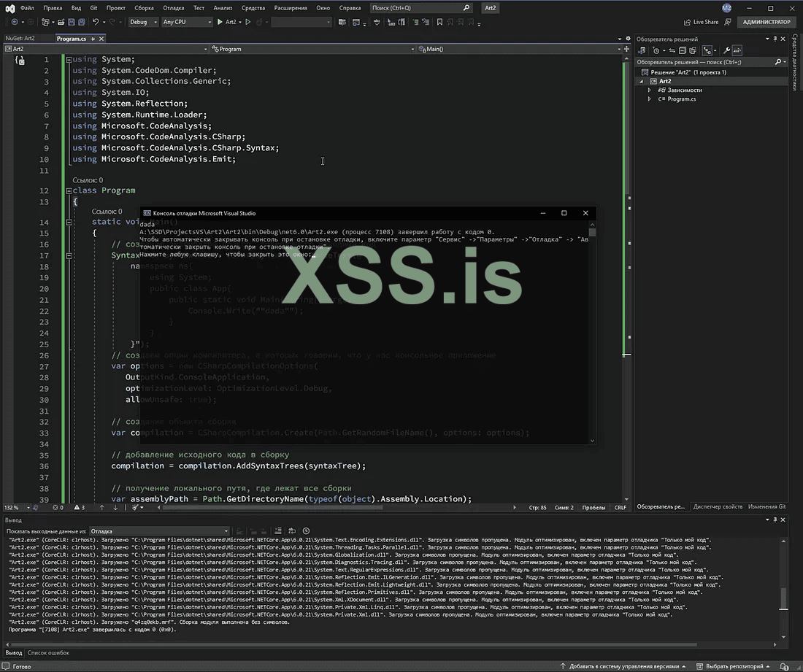803x672 pixels.
Task: Click the account avatar icon in title bar
Action: 726,8
